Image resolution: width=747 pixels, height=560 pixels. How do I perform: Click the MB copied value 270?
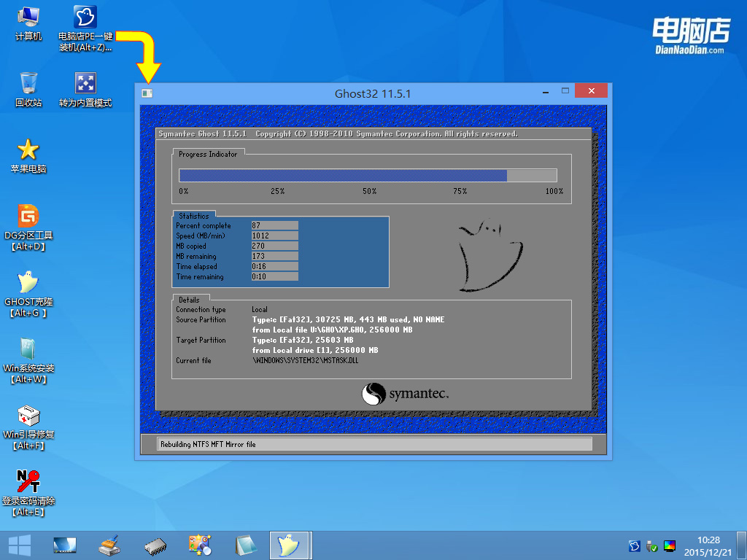coord(275,246)
